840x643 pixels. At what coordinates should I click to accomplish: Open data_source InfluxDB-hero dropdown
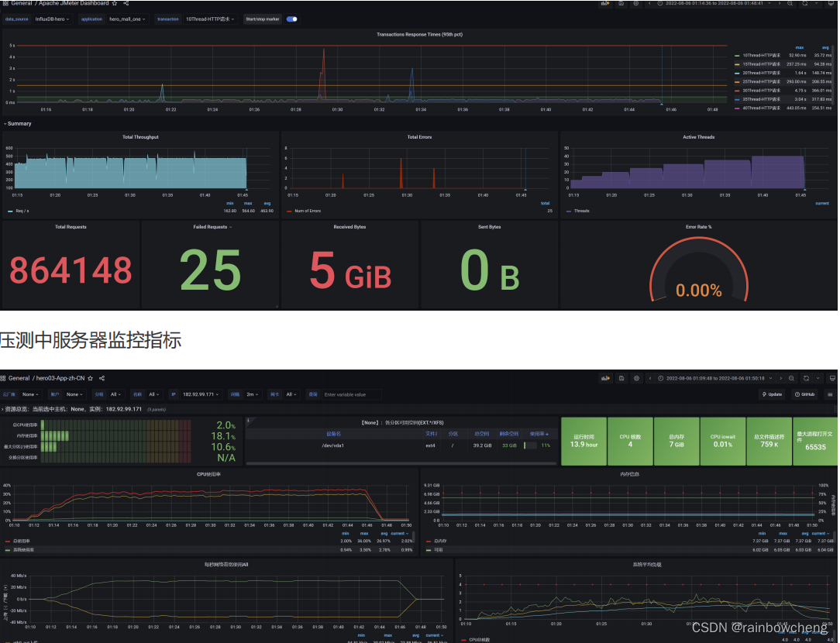[52, 19]
